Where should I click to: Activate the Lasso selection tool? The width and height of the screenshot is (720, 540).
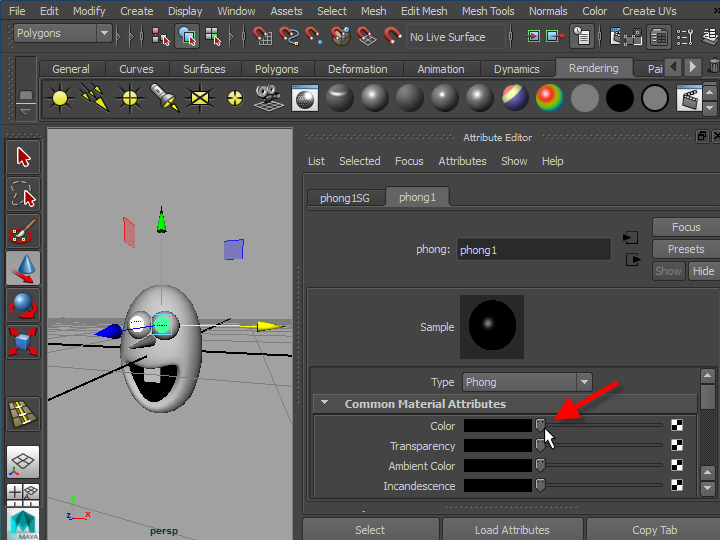(23, 194)
